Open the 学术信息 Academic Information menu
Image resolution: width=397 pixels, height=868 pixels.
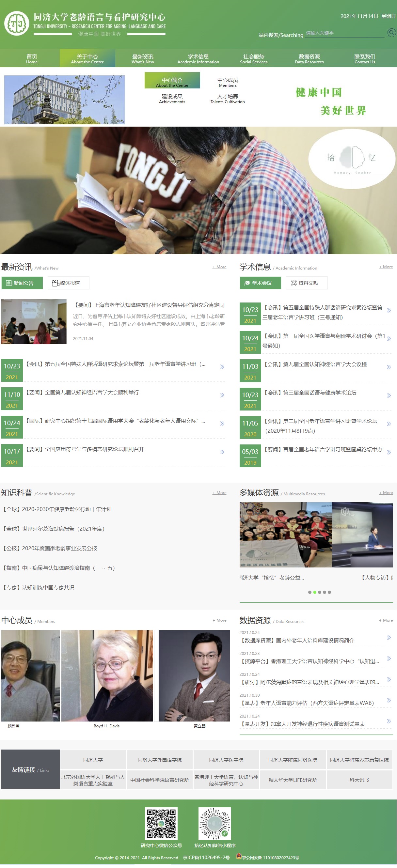click(x=198, y=59)
